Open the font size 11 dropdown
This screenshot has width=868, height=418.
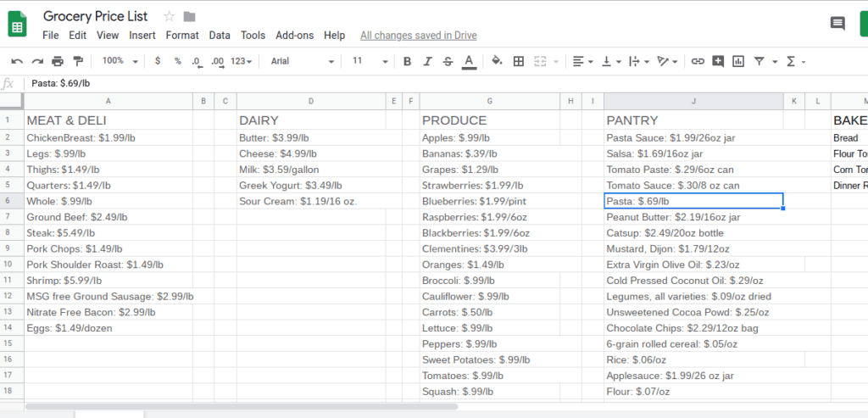tap(370, 61)
